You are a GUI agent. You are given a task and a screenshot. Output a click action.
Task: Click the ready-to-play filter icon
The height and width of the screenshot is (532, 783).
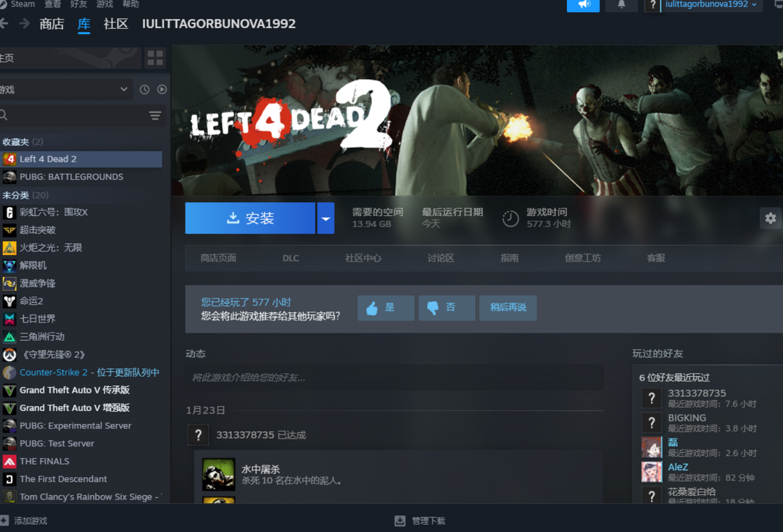pos(162,89)
